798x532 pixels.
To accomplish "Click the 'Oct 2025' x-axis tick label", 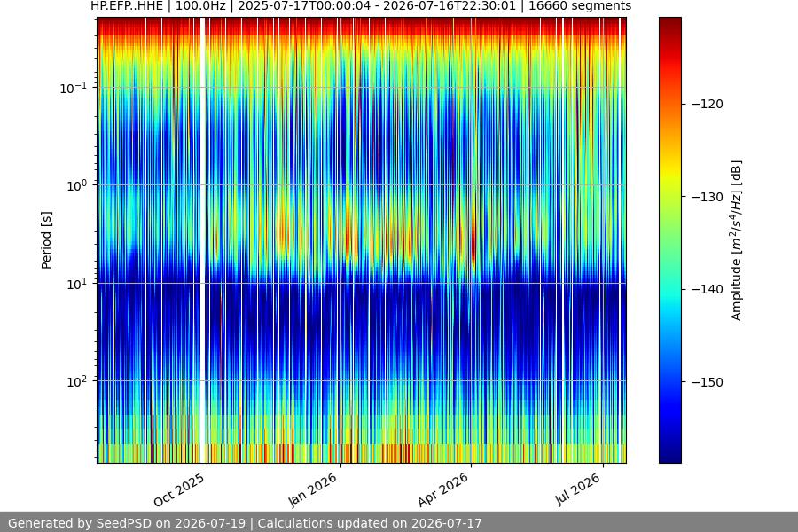I will [179, 489].
